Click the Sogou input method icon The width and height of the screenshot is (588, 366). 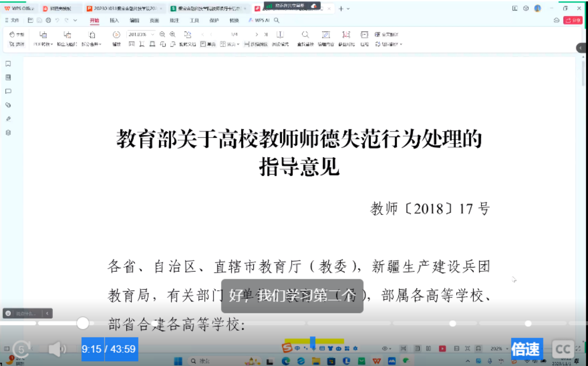287,348
